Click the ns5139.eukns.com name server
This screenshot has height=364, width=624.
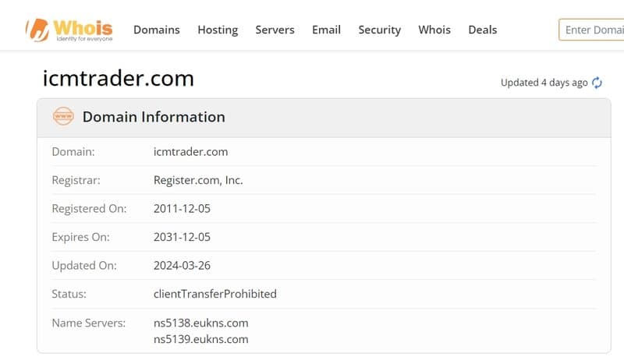tap(201, 339)
